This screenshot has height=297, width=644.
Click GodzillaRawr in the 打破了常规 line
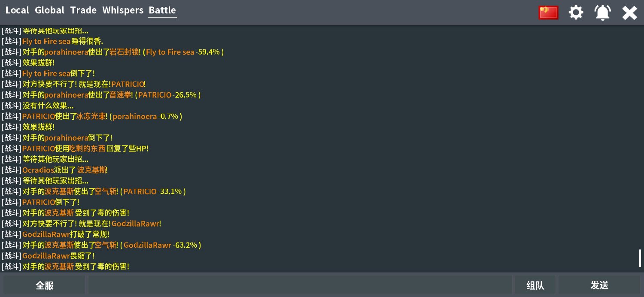pyautogui.click(x=46, y=234)
